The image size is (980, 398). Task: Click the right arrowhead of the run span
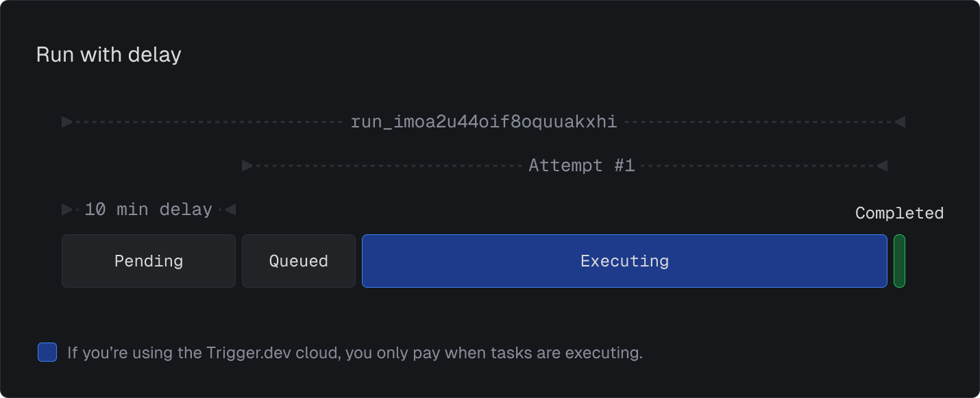[x=900, y=122]
